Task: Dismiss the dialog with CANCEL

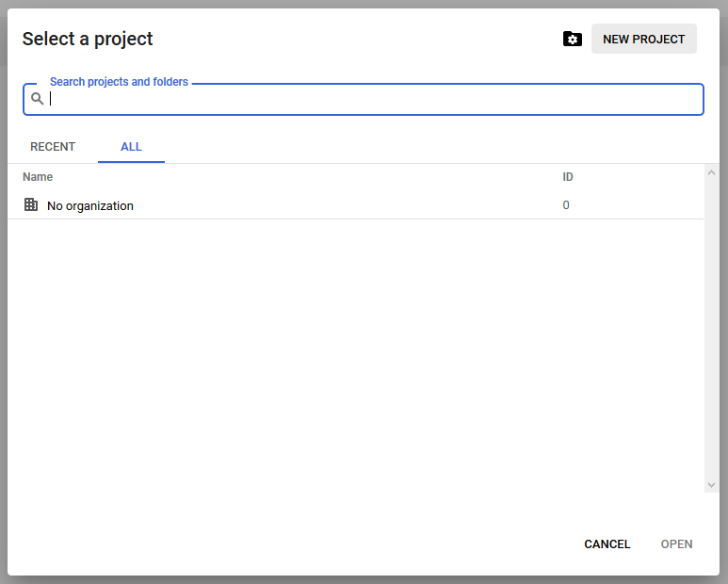Action: [x=607, y=544]
